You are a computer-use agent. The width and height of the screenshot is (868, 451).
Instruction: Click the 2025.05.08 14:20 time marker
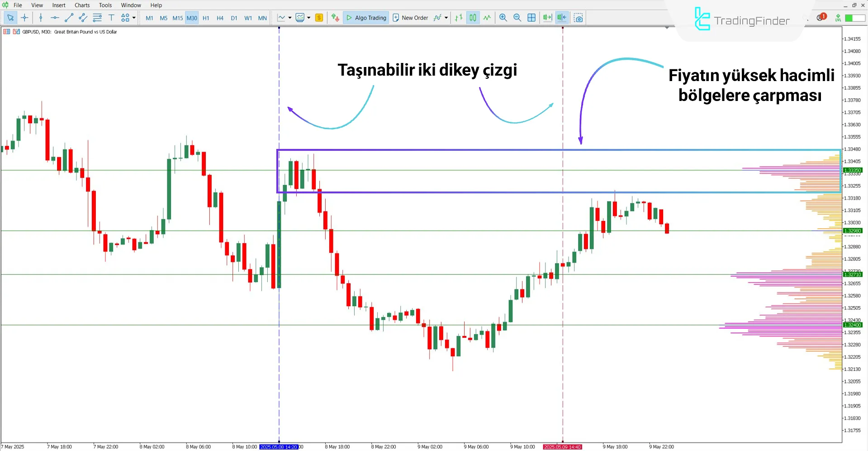pos(279,447)
